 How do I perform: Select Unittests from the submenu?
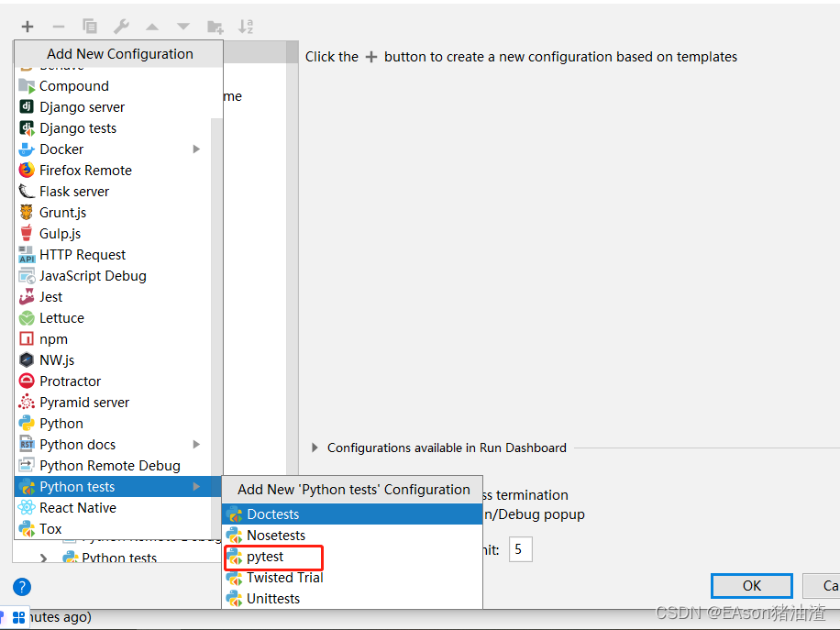point(352,599)
